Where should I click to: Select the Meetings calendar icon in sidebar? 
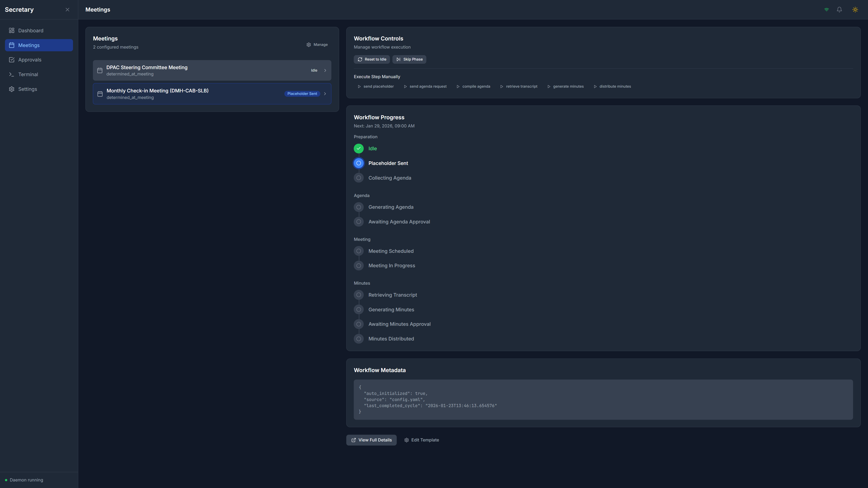tap(12, 45)
